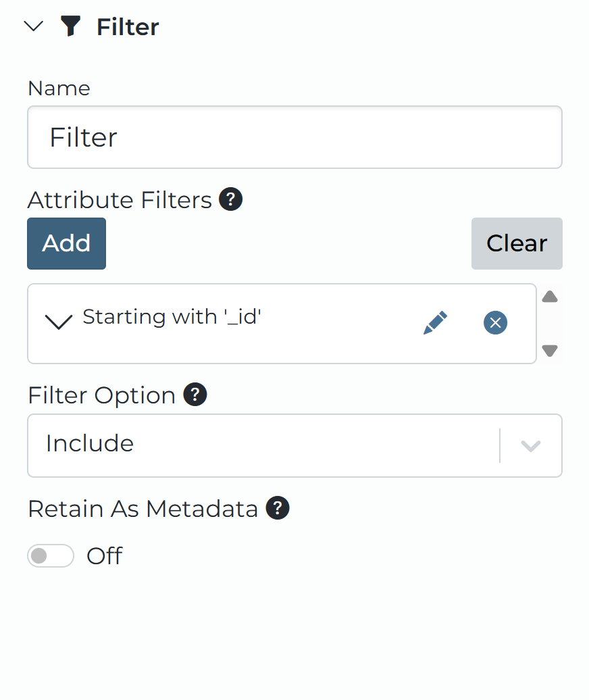Image resolution: width=589 pixels, height=700 pixels.
Task: Remove the '_id' filter using the X icon
Action: pos(495,323)
